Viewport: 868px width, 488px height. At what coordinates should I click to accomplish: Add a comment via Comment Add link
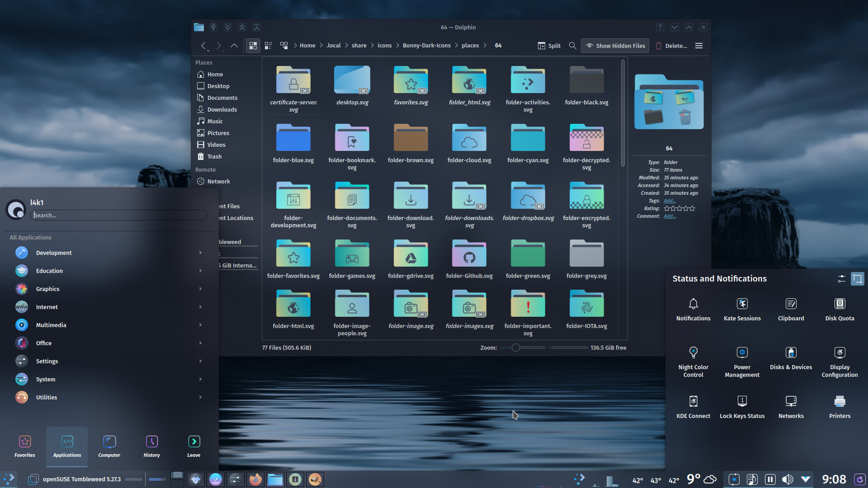click(x=670, y=216)
